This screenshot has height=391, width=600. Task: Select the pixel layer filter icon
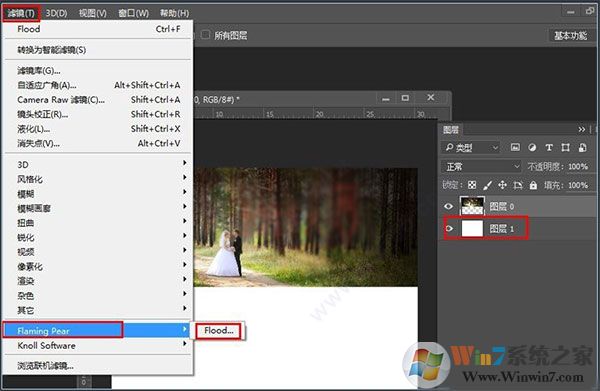pos(515,147)
